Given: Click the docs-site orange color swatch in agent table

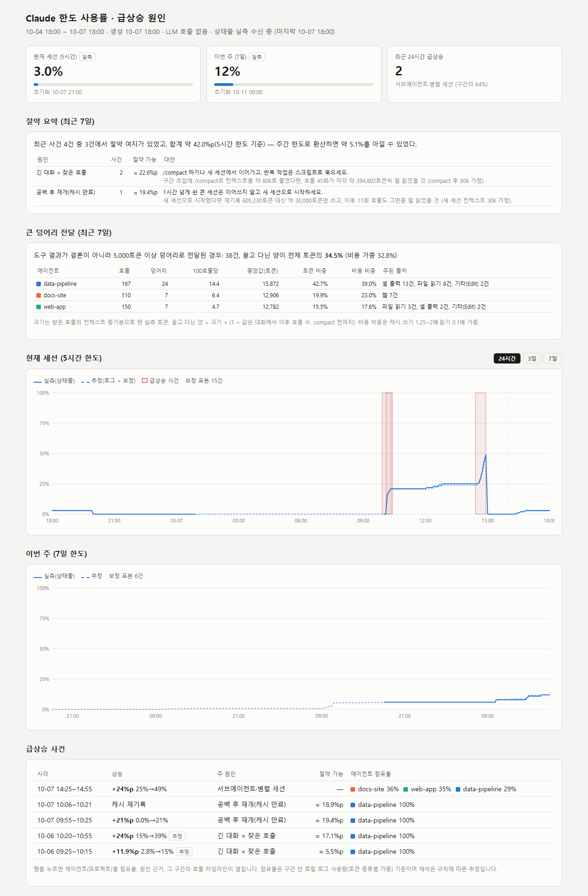Looking at the screenshot, I should tap(39, 295).
